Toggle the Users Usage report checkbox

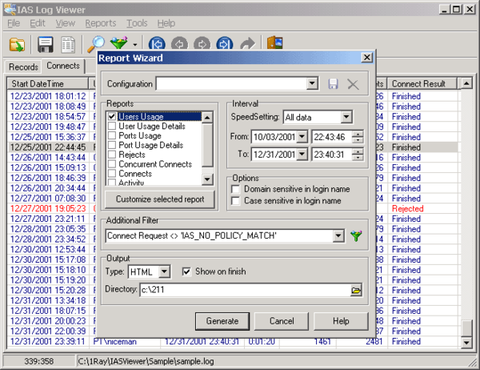(112, 117)
